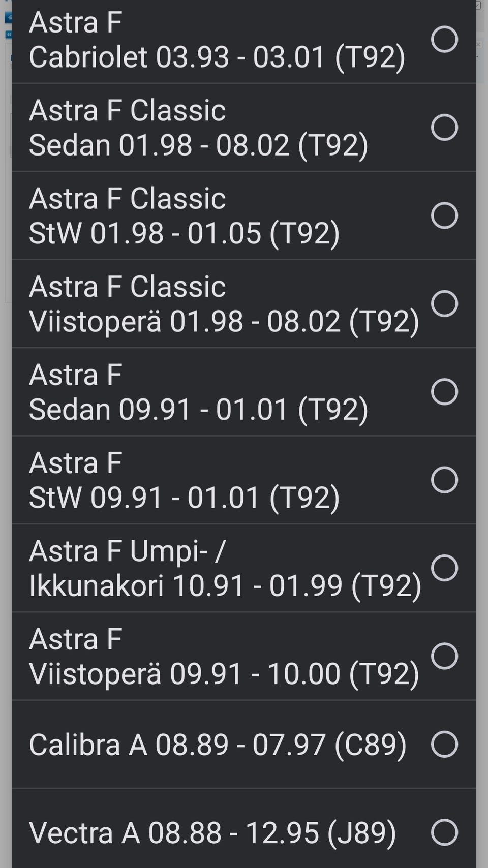Pick Astra F Viistoperä 09.91 radio button
488x868 pixels.
tap(444, 656)
